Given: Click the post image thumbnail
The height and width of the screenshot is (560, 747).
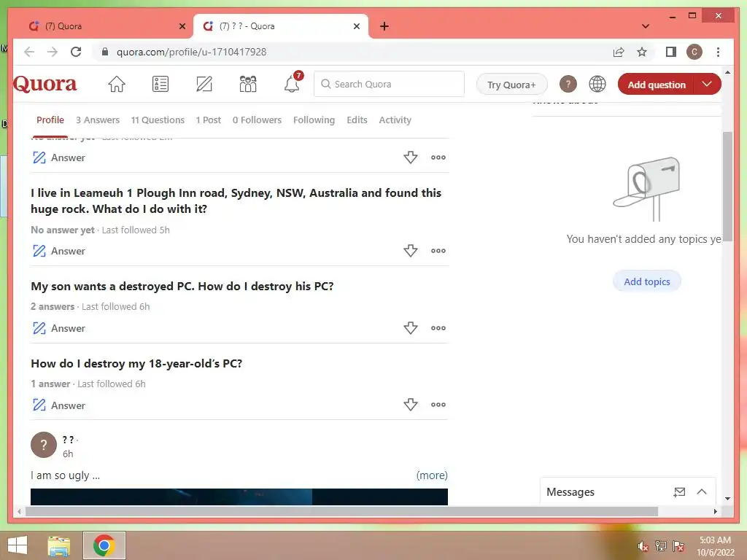Looking at the screenshot, I should pos(239,497).
